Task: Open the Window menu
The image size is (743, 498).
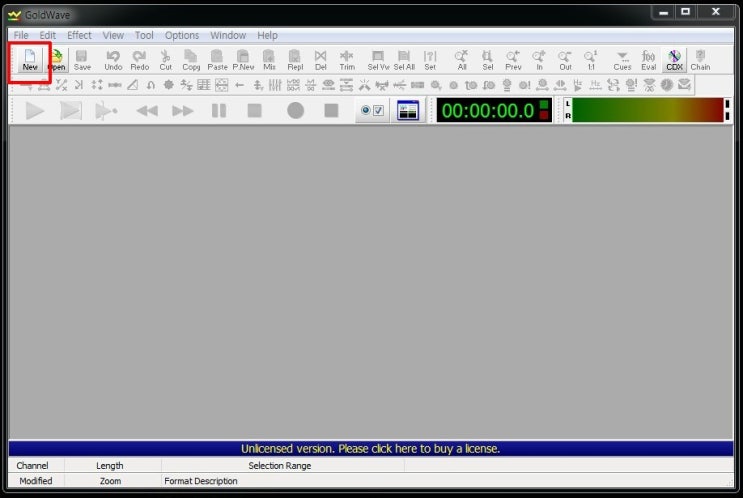Action: point(228,35)
